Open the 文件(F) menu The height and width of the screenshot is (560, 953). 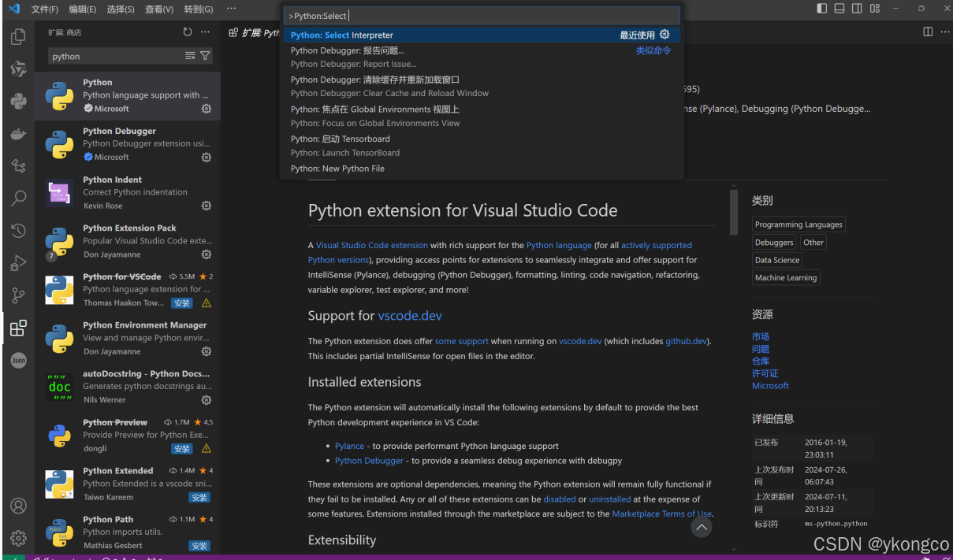point(44,9)
